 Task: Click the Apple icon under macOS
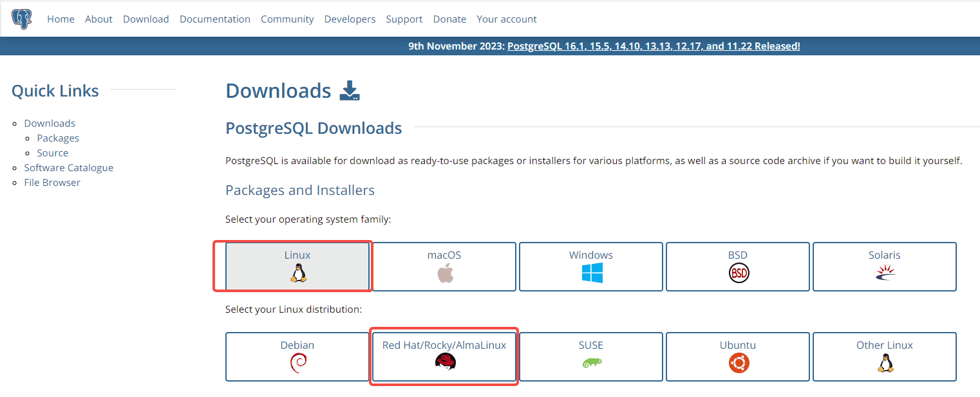pos(444,273)
